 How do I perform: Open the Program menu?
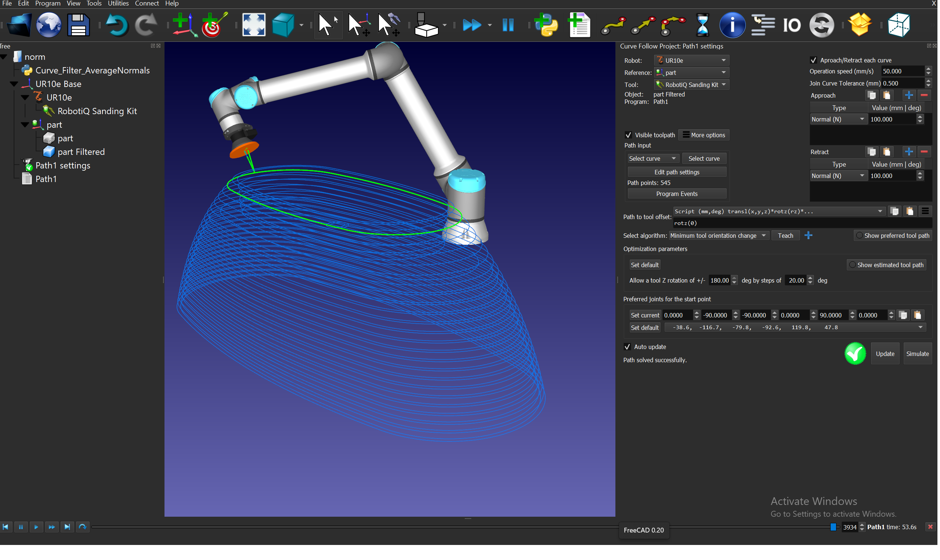pyautogui.click(x=48, y=3)
